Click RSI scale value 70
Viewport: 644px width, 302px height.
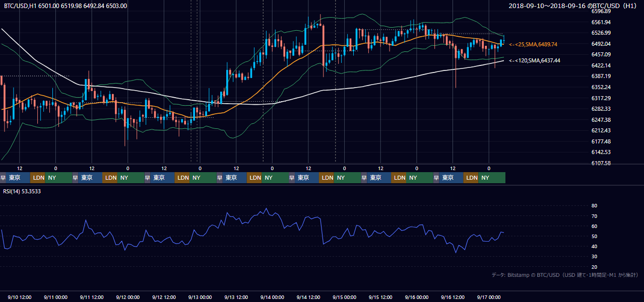tap(594, 216)
